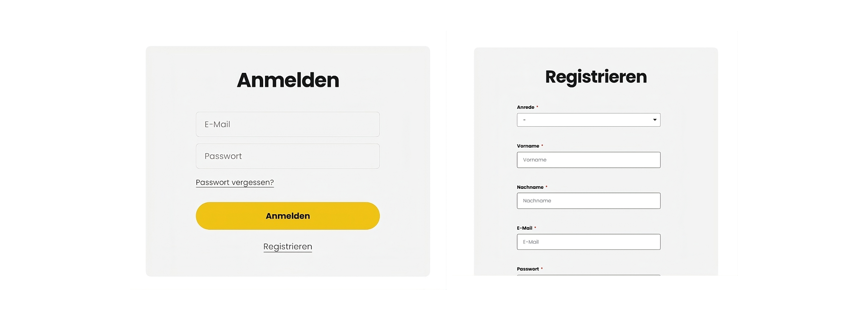
Task: Click the E-Mail label in Registrieren form
Action: coord(524,228)
